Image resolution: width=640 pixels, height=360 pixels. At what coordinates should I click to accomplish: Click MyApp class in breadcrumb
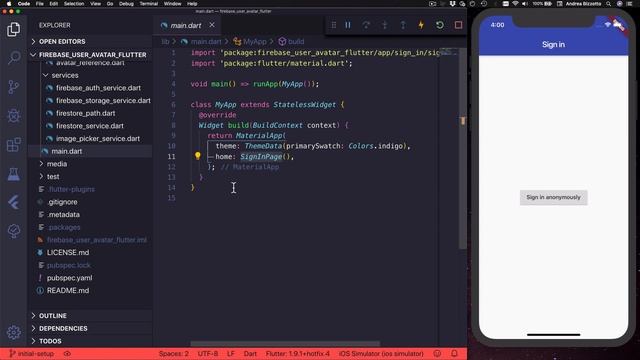point(250,42)
